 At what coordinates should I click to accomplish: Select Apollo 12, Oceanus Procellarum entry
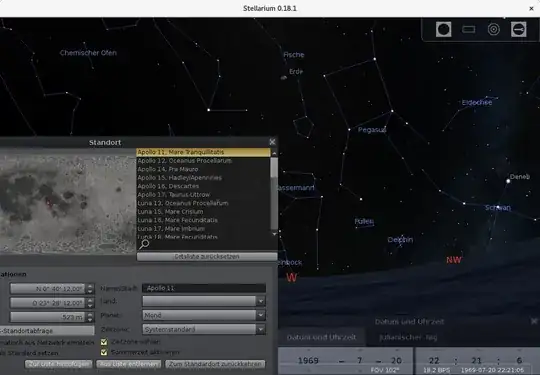(203, 161)
